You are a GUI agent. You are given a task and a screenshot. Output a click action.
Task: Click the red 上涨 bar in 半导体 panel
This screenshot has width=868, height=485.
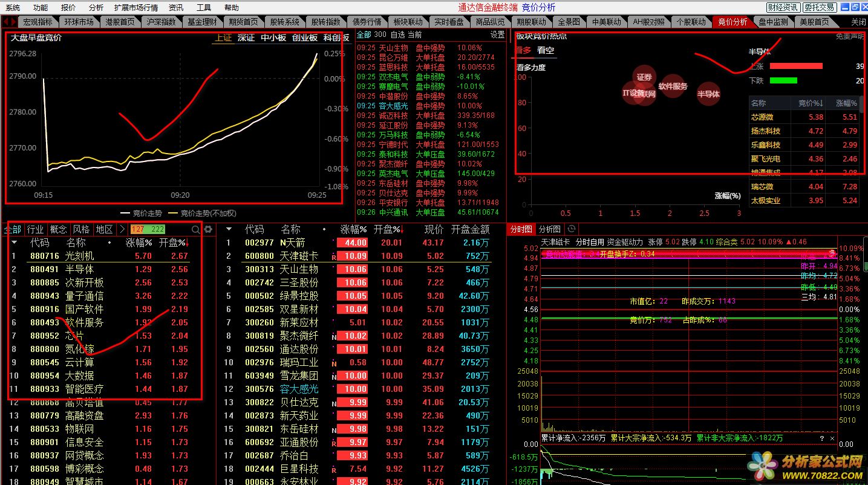[x=796, y=66]
